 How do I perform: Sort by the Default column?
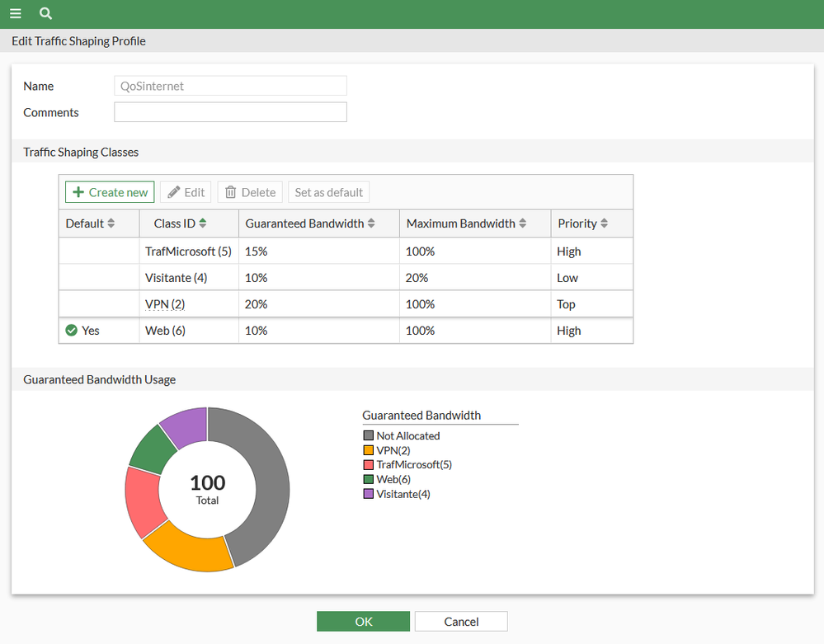111,223
